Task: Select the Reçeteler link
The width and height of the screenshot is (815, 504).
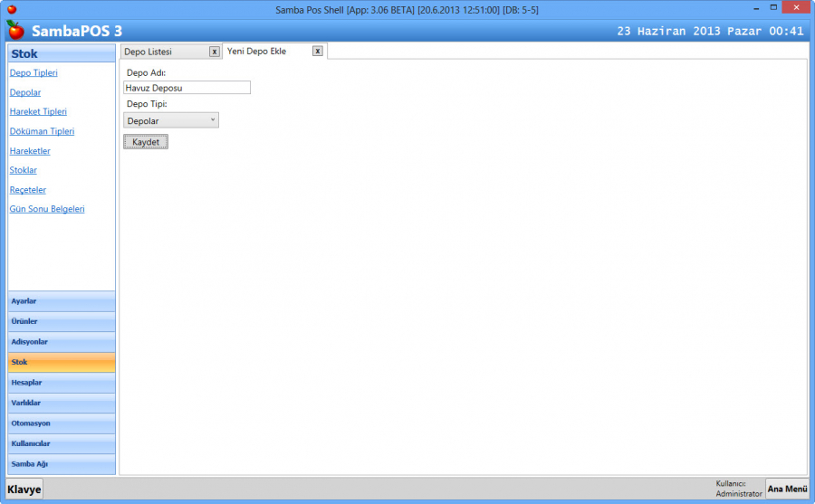Action: pos(27,190)
